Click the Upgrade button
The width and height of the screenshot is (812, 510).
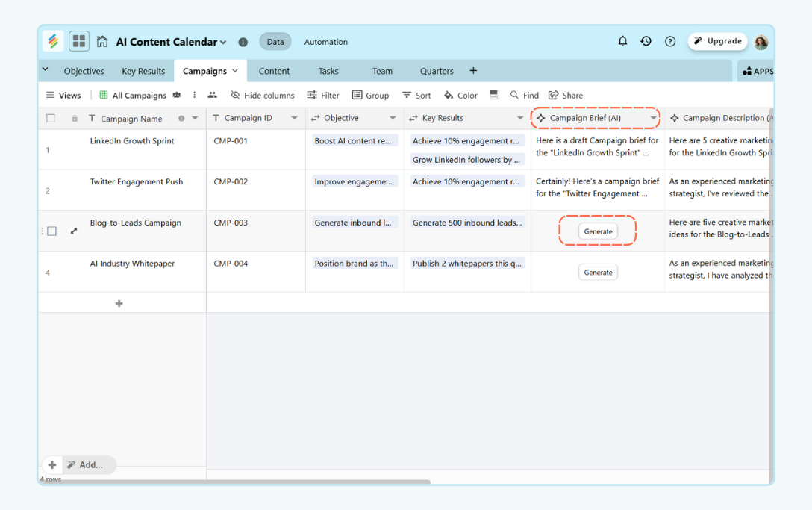tap(717, 41)
